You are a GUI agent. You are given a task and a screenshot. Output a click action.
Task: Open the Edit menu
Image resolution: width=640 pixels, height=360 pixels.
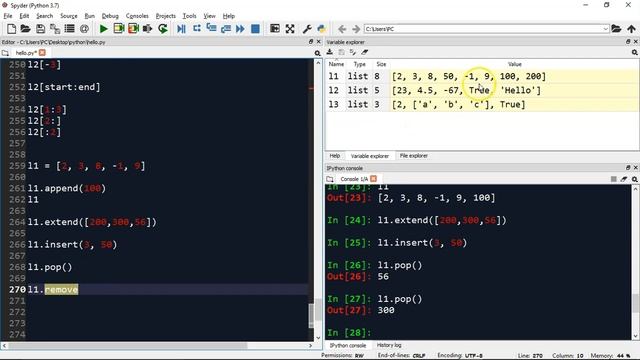point(24,16)
